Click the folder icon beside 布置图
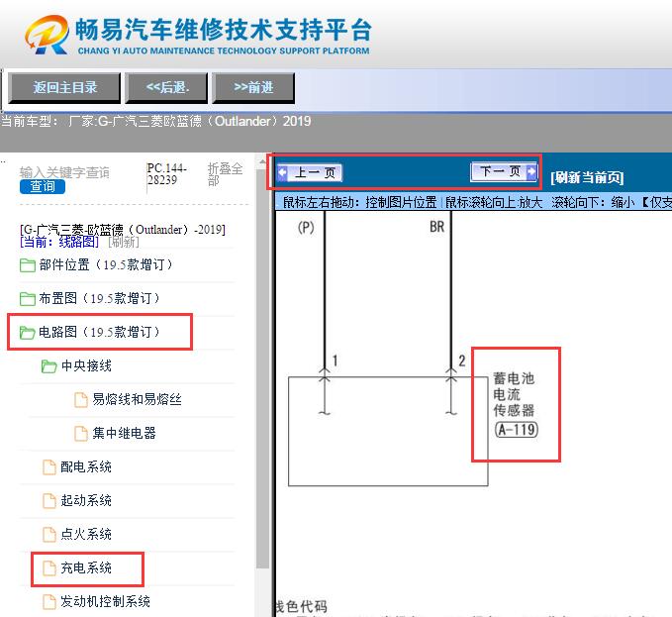The image size is (672, 617). [x=28, y=298]
